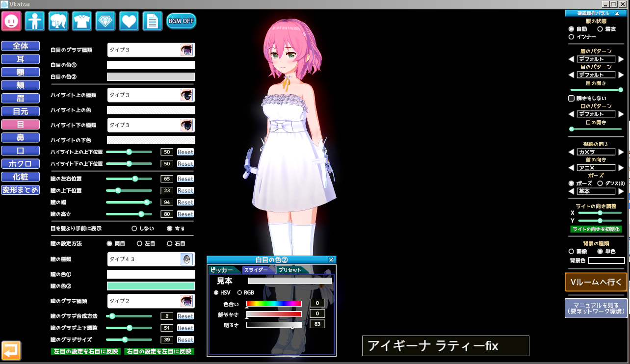
Task: Select the face category icon
Action: [11, 21]
